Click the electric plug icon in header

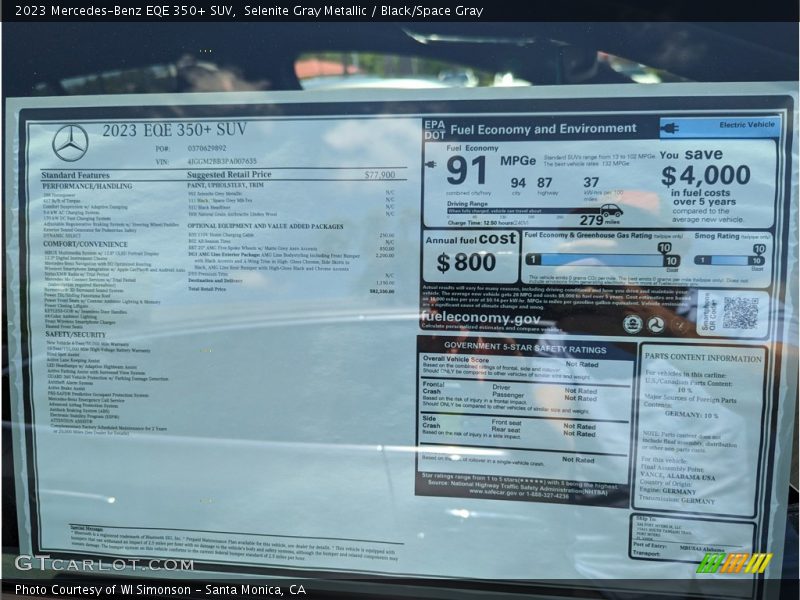coord(670,127)
